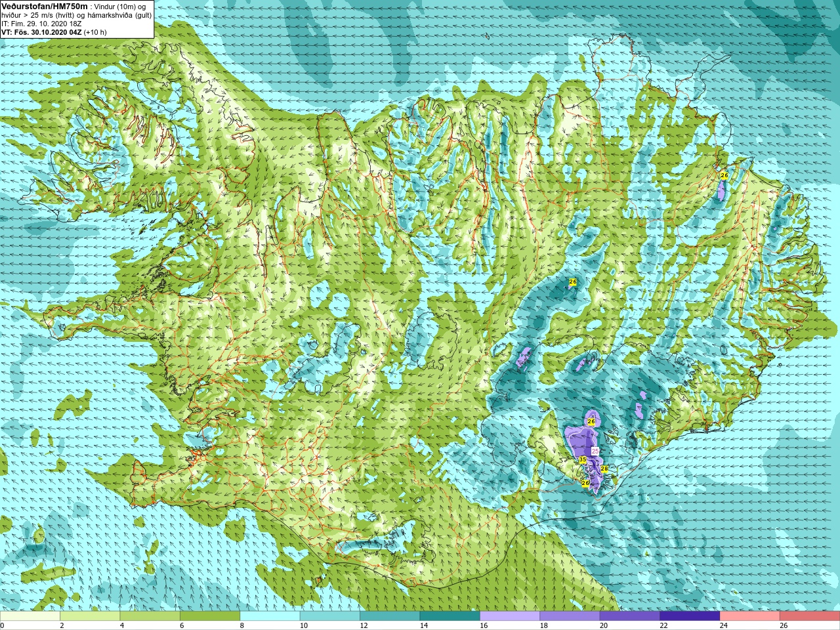Click the light green 2–4 legend swatch
This screenshot has width=840, height=630.
click(x=90, y=616)
